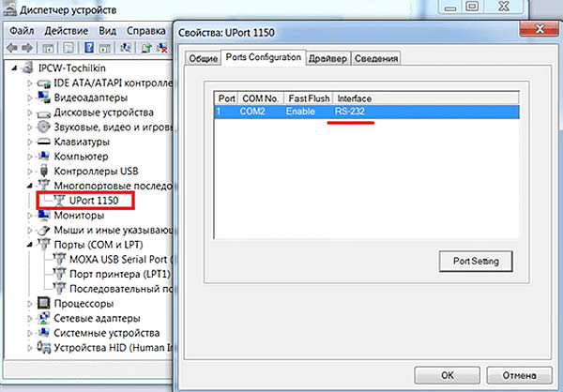Expand the Мониторы node

(30, 216)
